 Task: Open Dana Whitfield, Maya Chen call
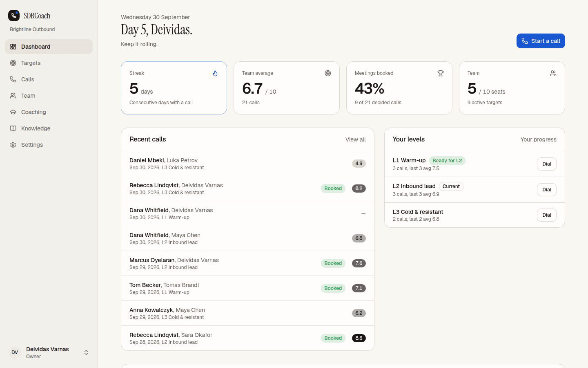tap(247, 238)
